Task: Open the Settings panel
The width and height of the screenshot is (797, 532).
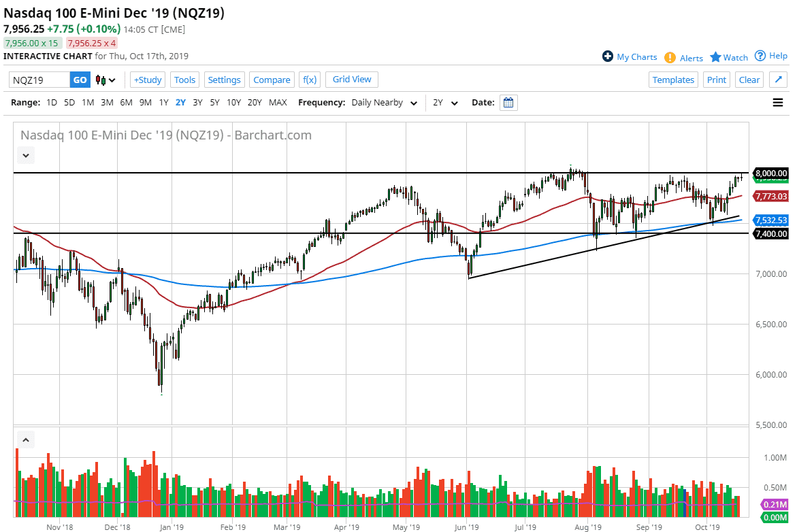Action: coord(224,80)
